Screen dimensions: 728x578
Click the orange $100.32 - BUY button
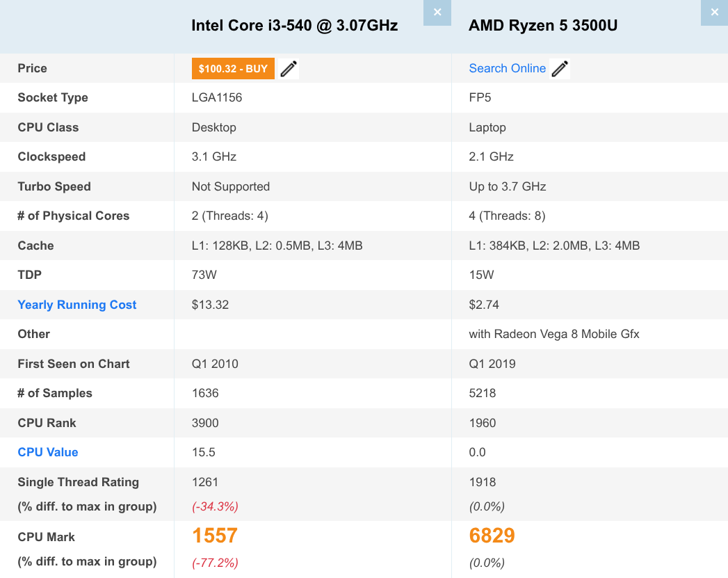coord(233,68)
